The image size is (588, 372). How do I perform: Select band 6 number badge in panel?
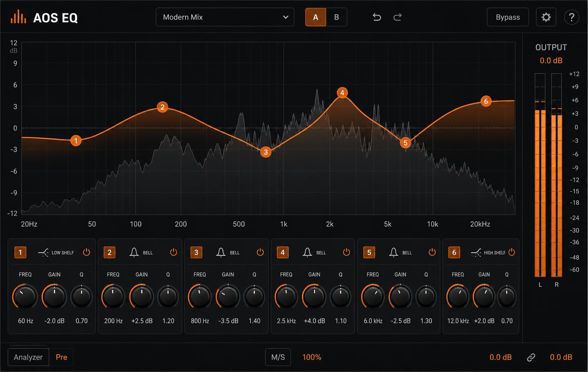pos(454,252)
